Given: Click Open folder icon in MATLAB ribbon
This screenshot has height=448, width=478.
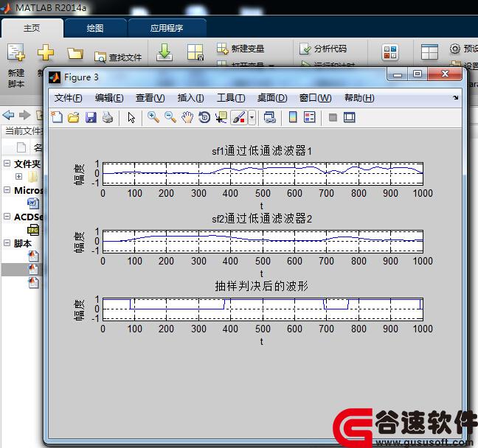Looking at the screenshot, I should 75,53.
